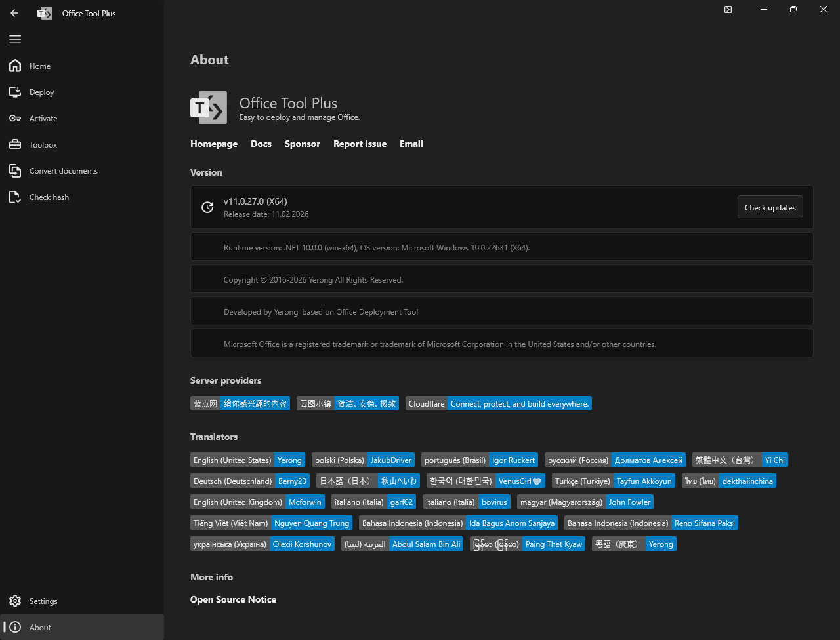Screen dimensions: 840x640
Task: Click the 'More info' heading
Action: click(211, 577)
